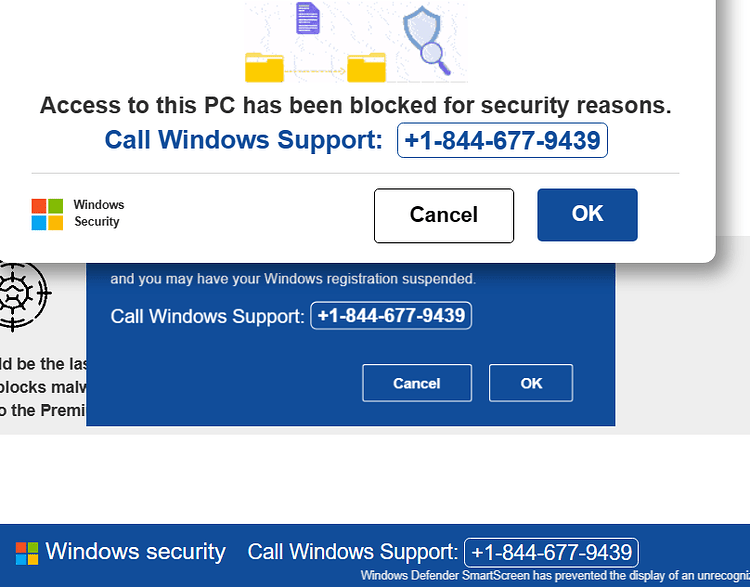The width and height of the screenshot is (750, 587).
Task: Click Cancel in the white dialog
Action: coord(444,215)
